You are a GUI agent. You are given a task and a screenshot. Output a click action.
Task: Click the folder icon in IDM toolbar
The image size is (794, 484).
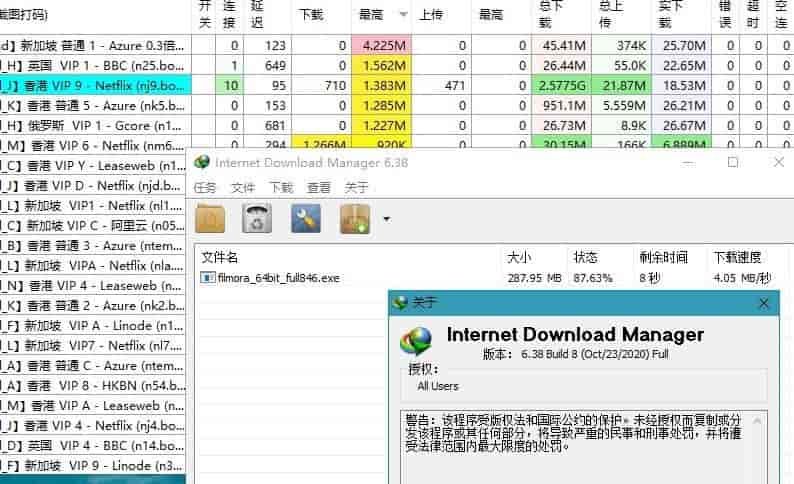click(210, 219)
